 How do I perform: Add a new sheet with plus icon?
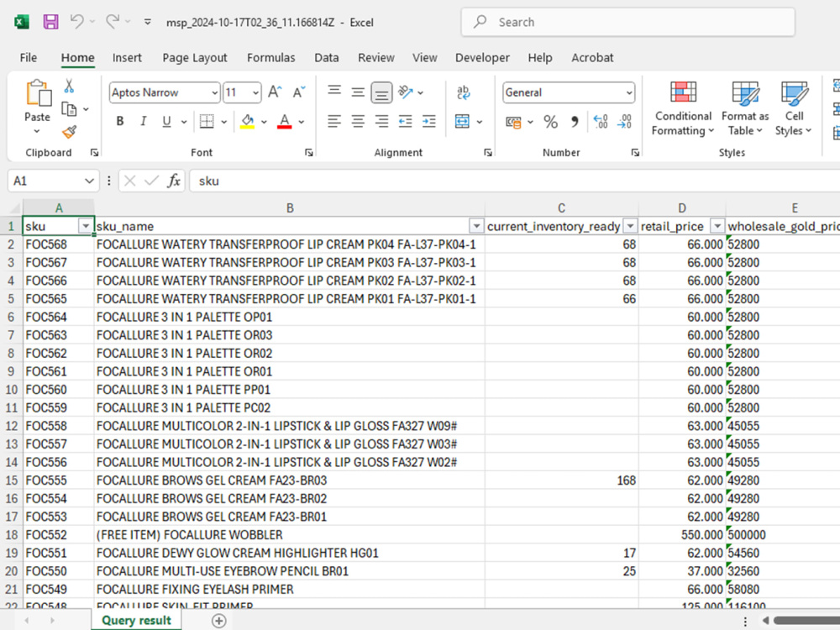pos(218,621)
